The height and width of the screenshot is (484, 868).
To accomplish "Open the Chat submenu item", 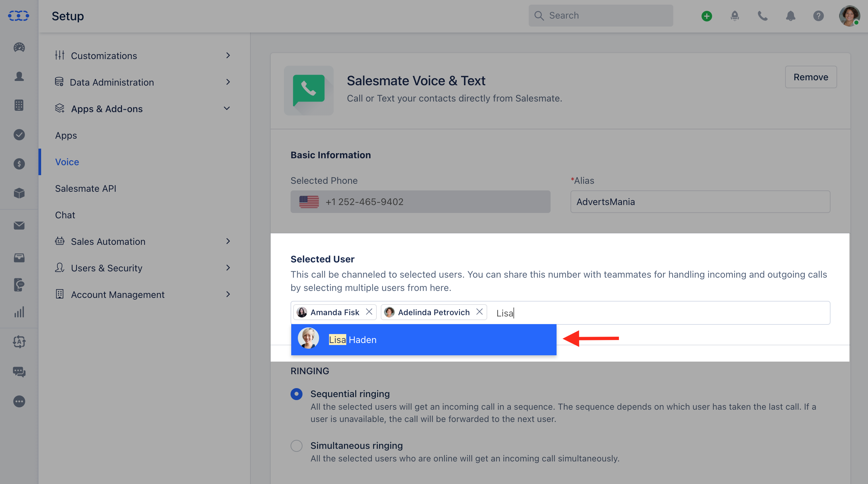I will pos(65,215).
